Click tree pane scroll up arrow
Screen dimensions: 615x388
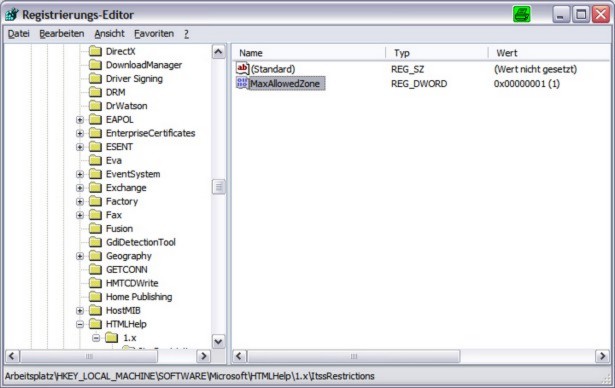(x=218, y=52)
